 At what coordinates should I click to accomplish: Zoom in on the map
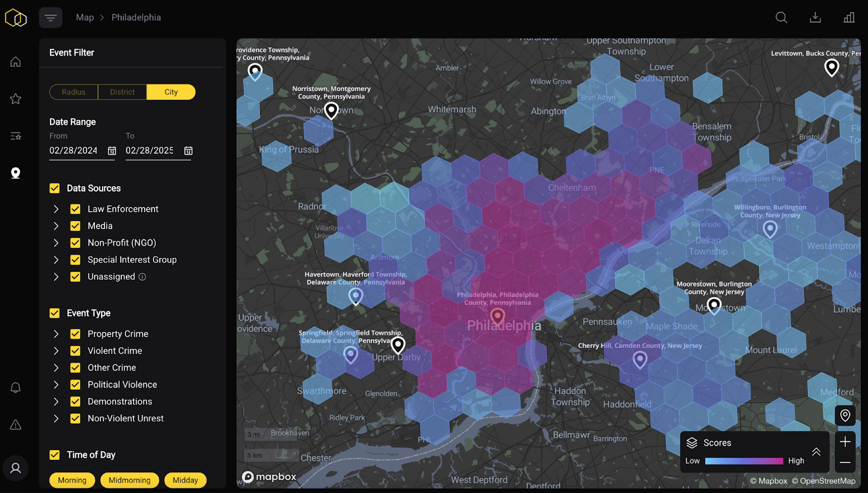tap(845, 442)
